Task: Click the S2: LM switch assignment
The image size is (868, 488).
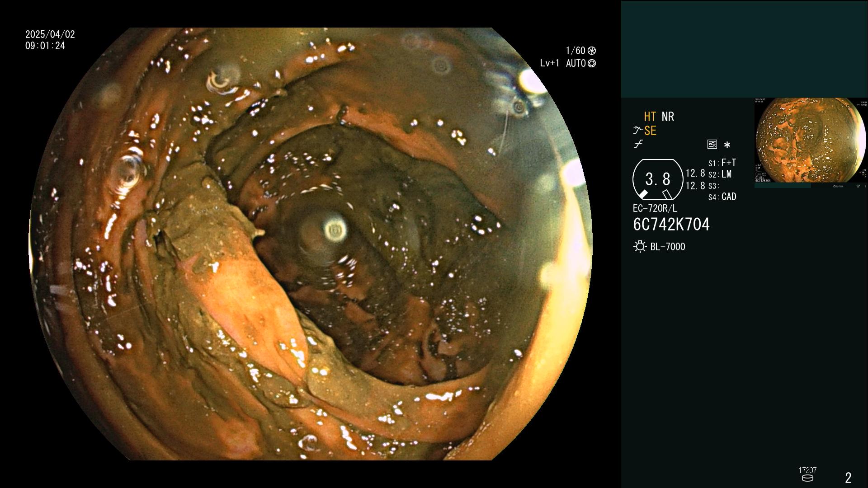Action: [x=720, y=174]
